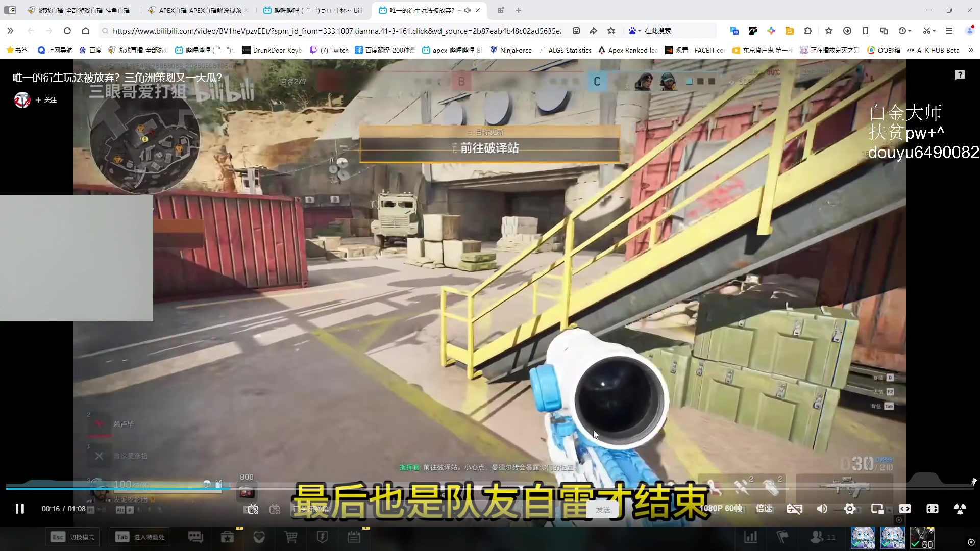Toggle video subtitles with 字幕 icon

[x=795, y=509]
